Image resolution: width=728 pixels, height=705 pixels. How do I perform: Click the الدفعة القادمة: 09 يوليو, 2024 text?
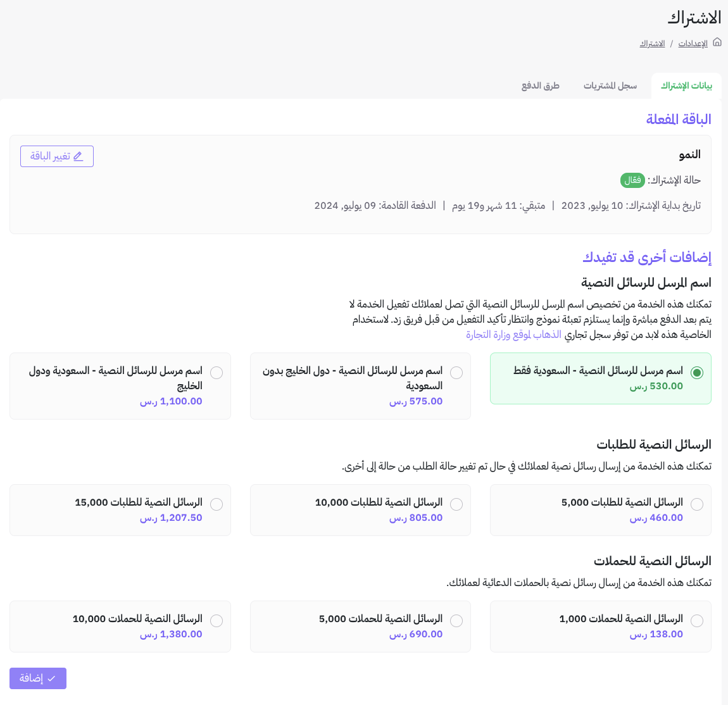tap(375, 206)
